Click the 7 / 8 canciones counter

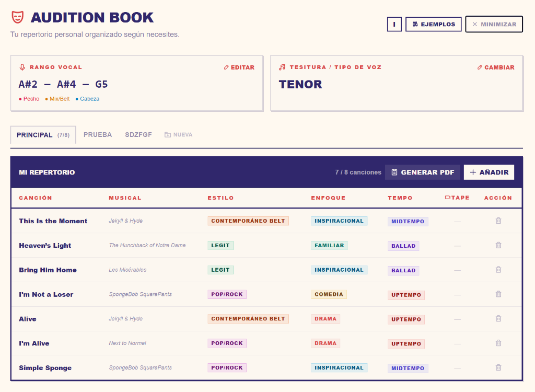tap(358, 172)
